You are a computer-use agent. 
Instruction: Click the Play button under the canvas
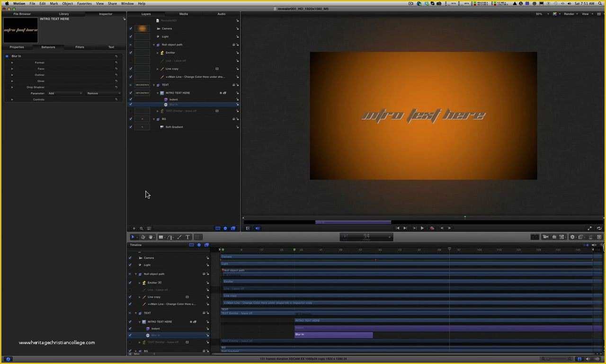pyautogui.click(x=422, y=228)
